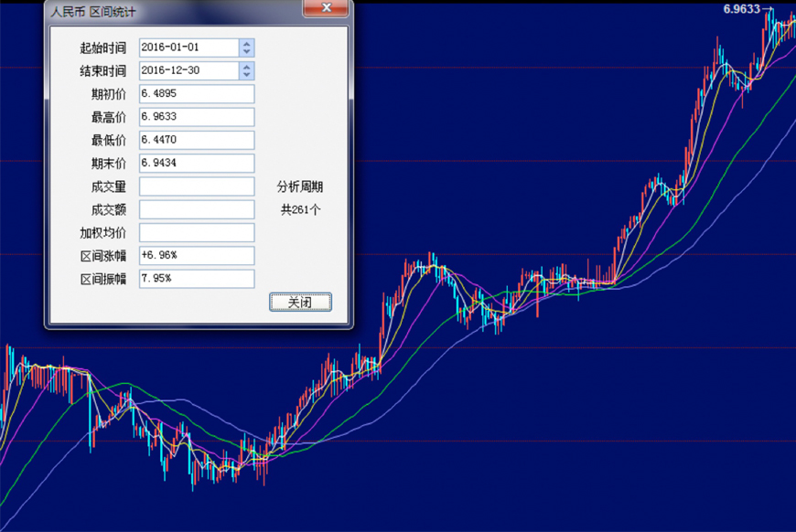Click the empty 成交量 field
796x532 pixels.
coord(196,186)
